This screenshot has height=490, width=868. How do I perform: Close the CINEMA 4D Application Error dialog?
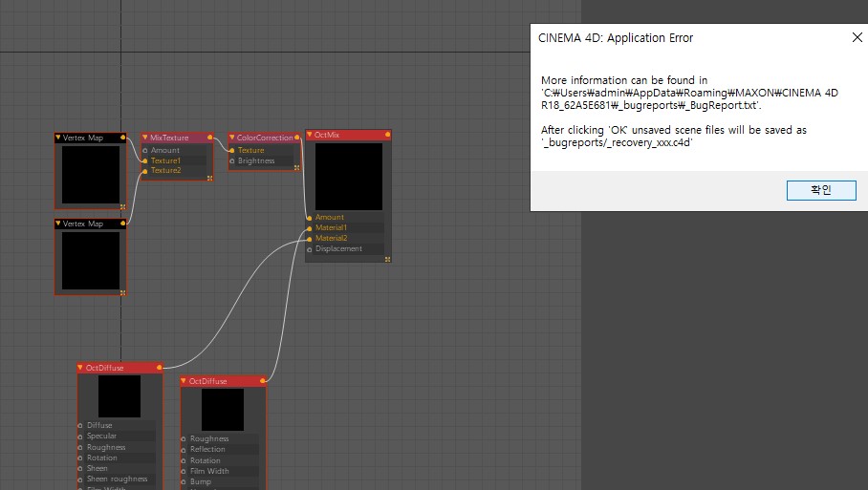(x=857, y=37)
